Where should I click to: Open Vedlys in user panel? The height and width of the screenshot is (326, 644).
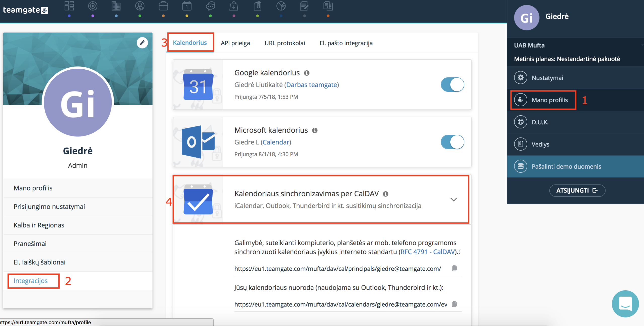point(575,144)
